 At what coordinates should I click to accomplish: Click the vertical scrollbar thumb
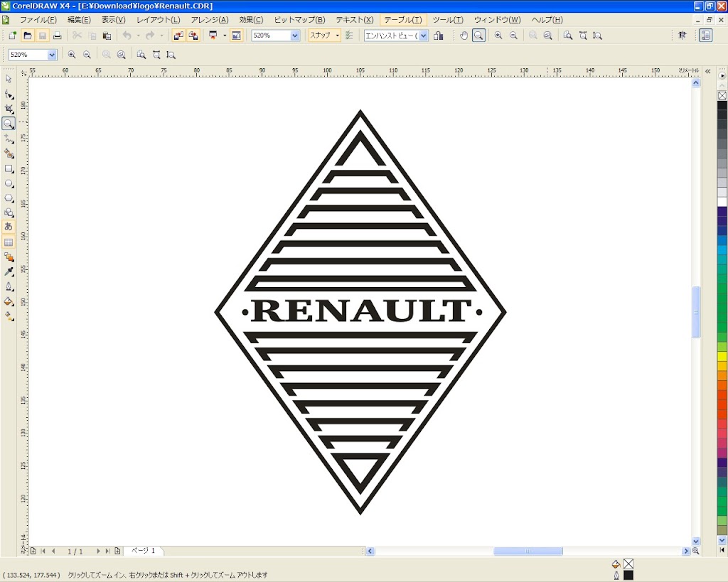click(695, 312)
